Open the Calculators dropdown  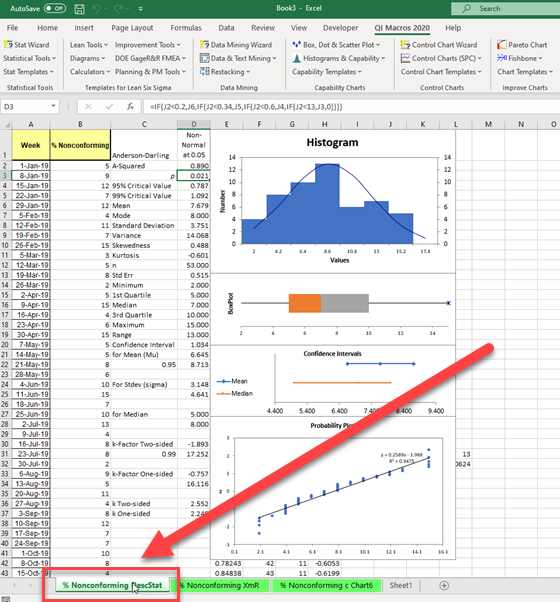click(x=90, y=72)
